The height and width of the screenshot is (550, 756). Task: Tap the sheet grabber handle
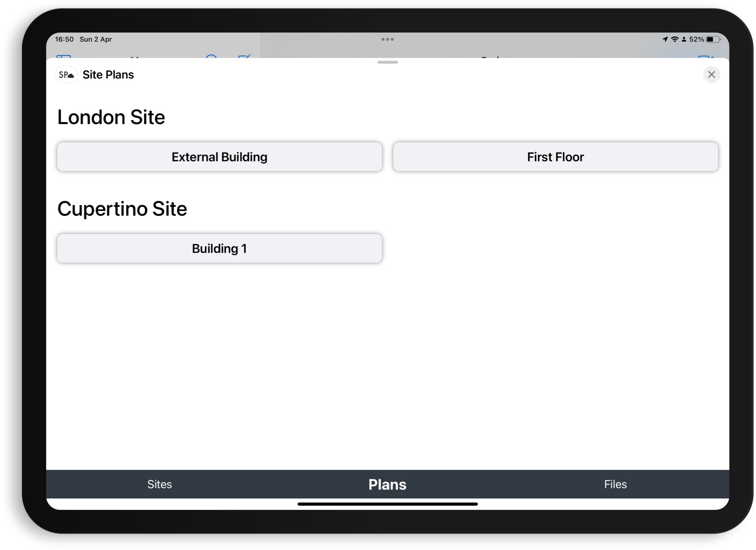click(x=387, y=62)
